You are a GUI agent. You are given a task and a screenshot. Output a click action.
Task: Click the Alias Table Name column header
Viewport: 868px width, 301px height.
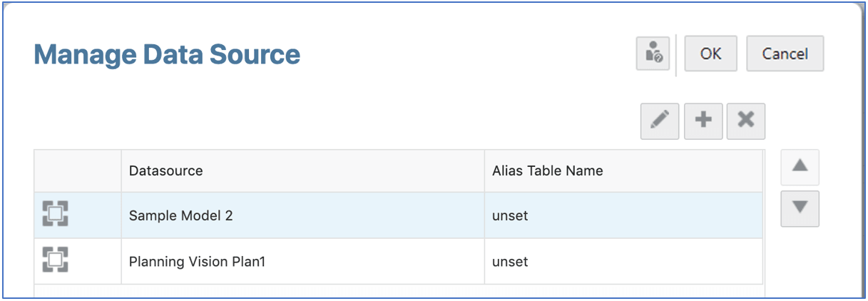point(547,170)
